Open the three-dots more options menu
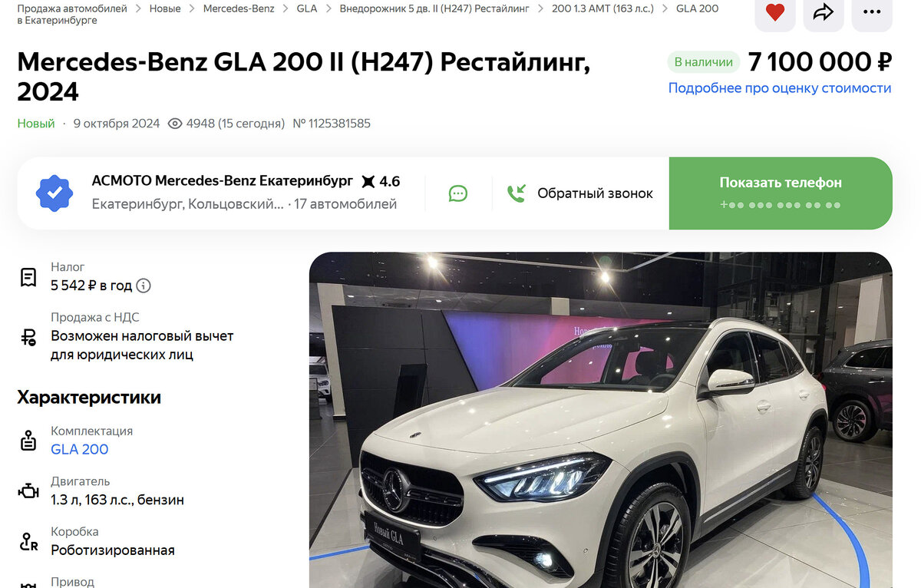This screenshot has width=921, height=588. point(872,12)
